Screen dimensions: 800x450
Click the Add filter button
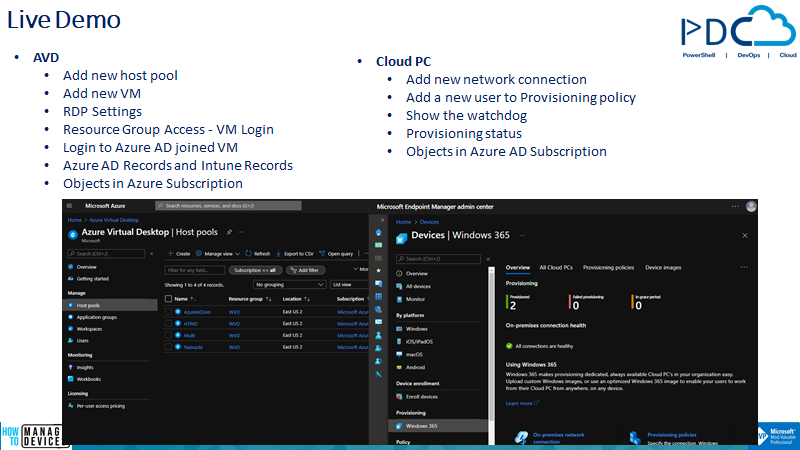(305, 270)
